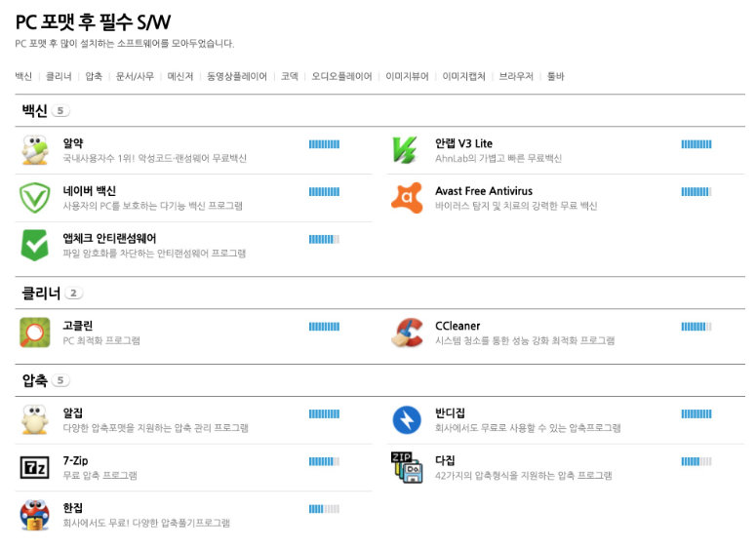Click the popularity bar for CCleaner
This screenshot has height=549, width=756.
click(696, 327)
